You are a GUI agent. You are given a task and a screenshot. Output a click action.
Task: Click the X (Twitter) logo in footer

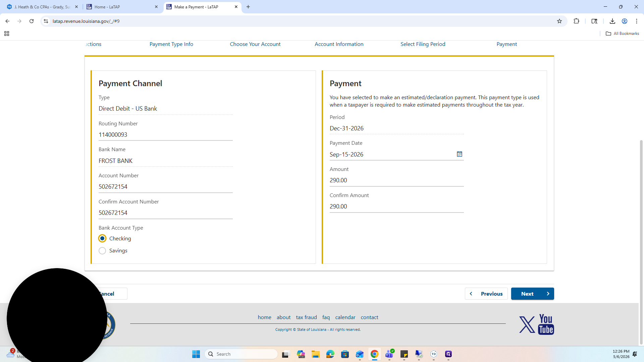[527, 324]
